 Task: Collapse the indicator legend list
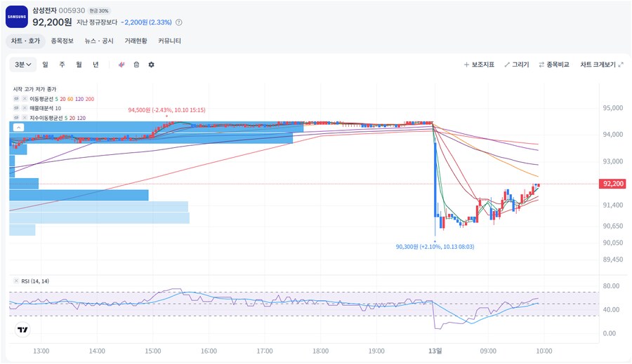click(x=18, y=128)
